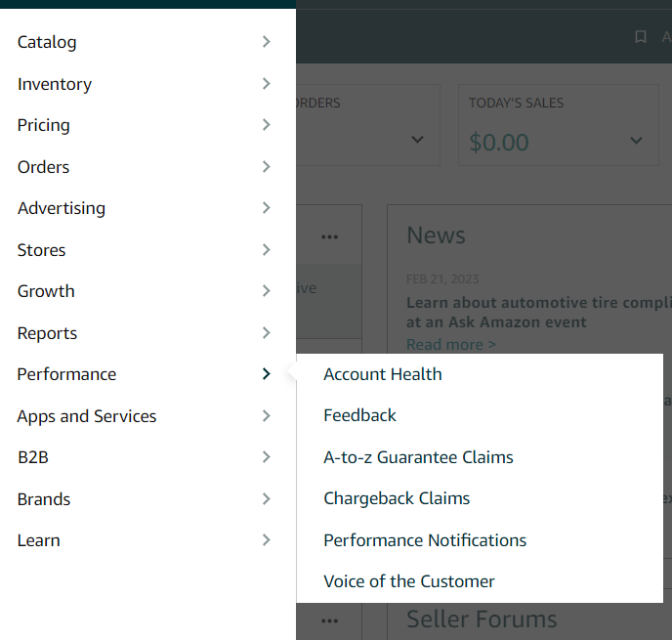Screen dimensions: 672x640
Task: Follow the Read more link under News
Action: [x=451, y=344]
